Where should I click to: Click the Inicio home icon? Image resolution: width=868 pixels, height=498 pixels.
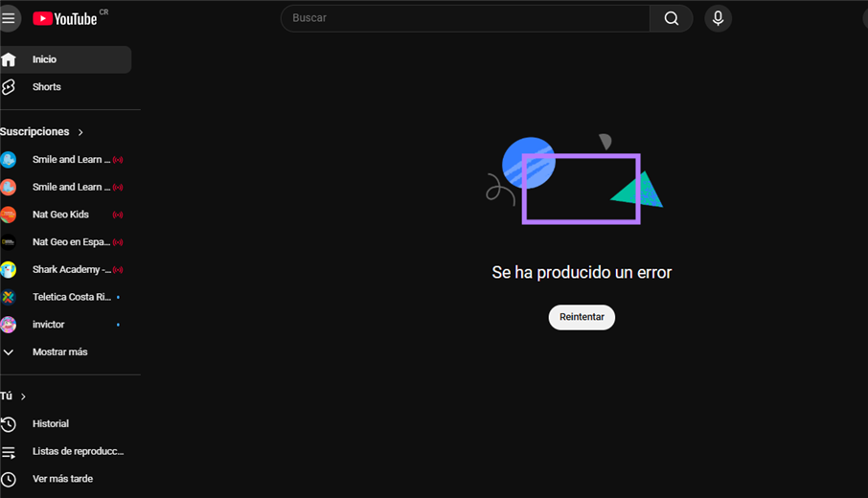click(9, 59)
